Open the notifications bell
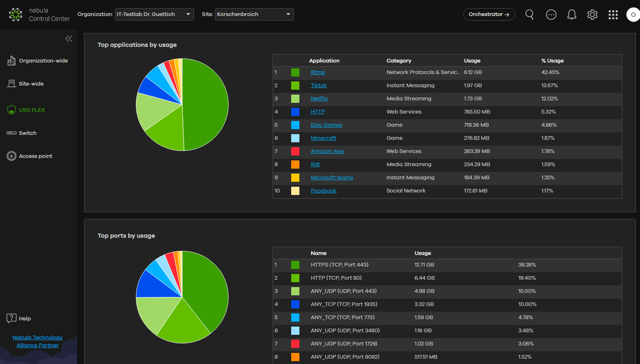The image size is (640, 364). click(x=572, y=14)
